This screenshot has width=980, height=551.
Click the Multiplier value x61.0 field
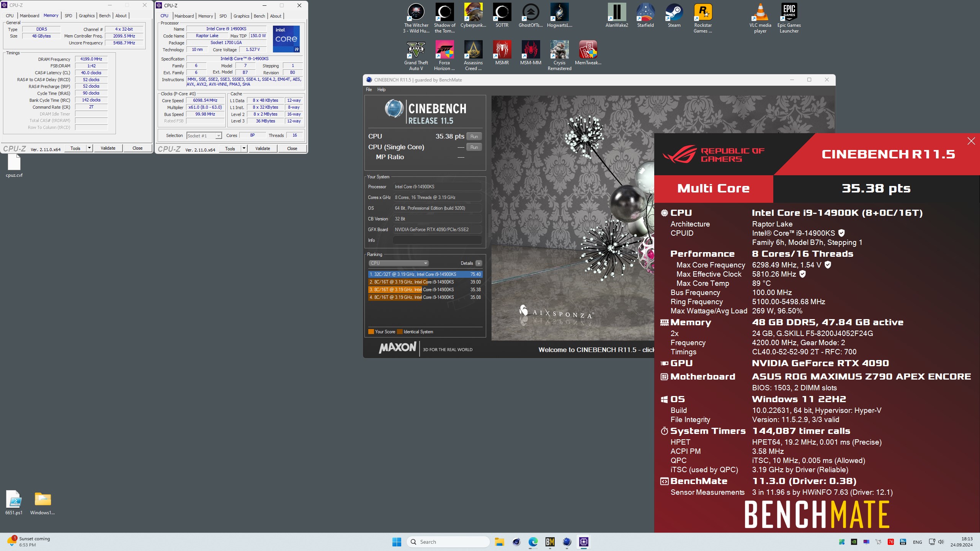(205, 108)
